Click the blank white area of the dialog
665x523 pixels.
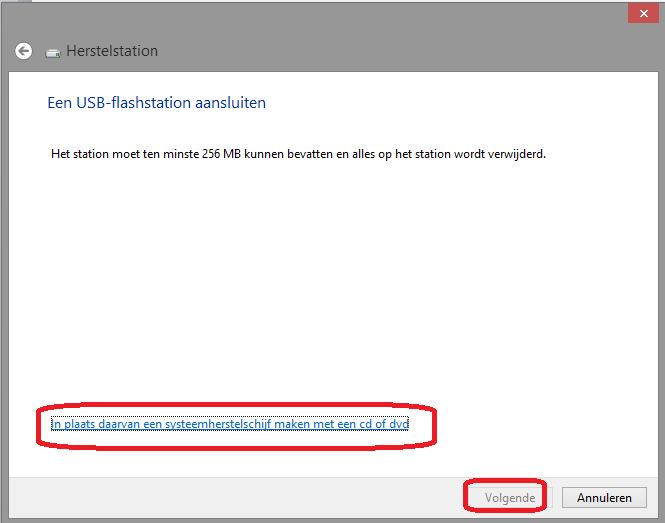click(330, 290)
